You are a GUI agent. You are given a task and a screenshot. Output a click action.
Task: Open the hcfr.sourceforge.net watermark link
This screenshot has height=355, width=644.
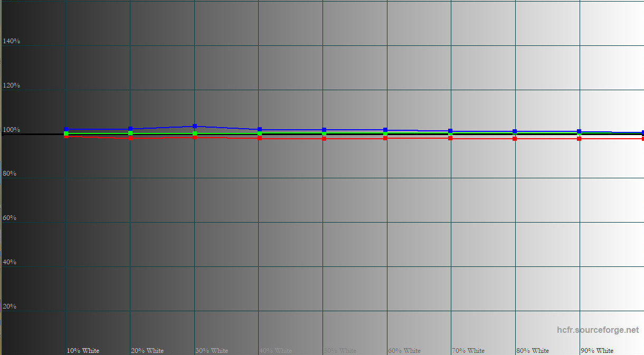coord(598,330)
